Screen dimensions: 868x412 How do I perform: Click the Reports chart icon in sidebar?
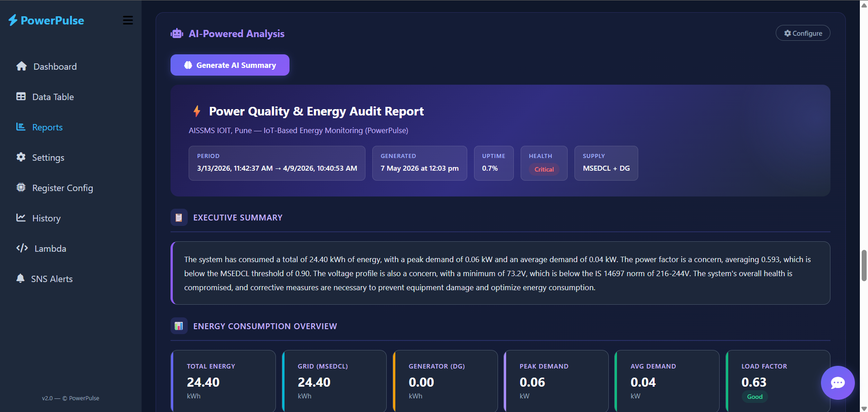point(21,127)
